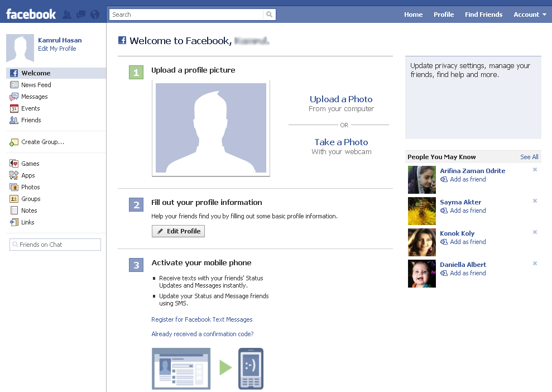Click Add as friend for Konok Koly
The width and height of the screenshot is (552, 392).
(x=468, y=242)
